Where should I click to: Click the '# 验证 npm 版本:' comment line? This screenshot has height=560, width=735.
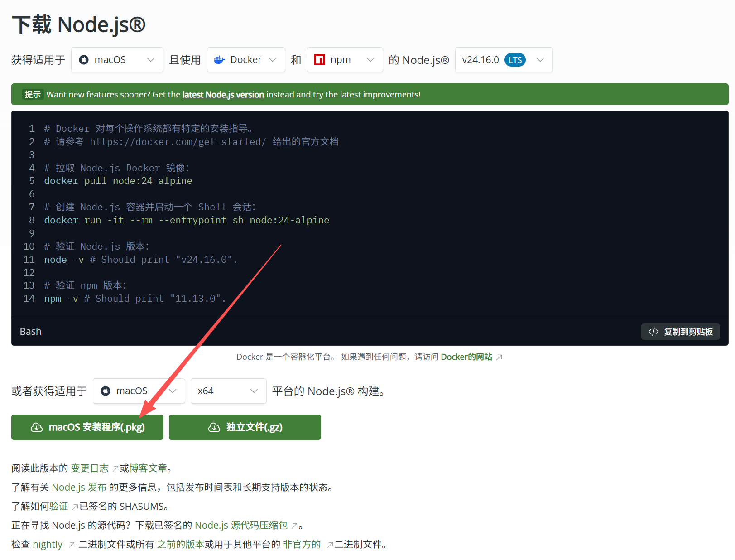(86, 285)
